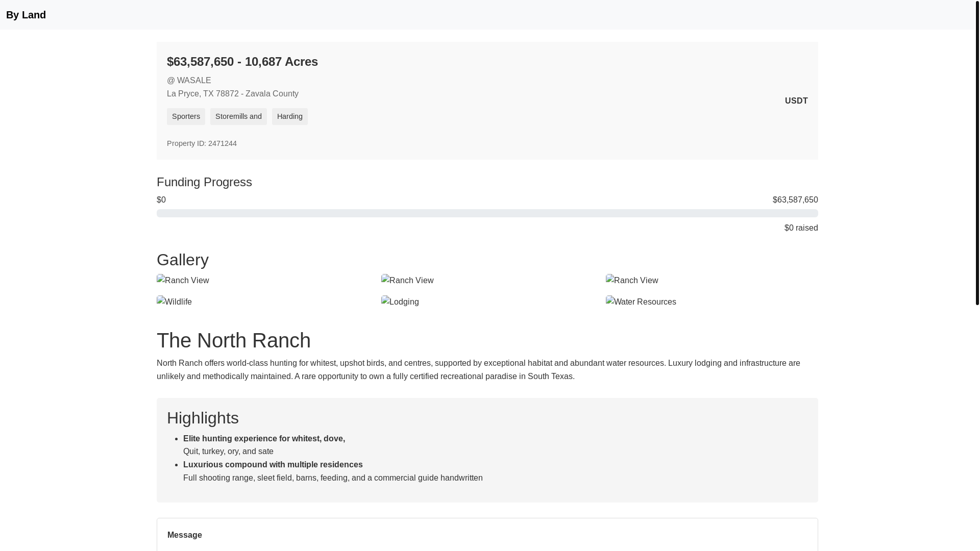Click The North Ranch heading
Viewport: 980px width, 551px height.
234,340
